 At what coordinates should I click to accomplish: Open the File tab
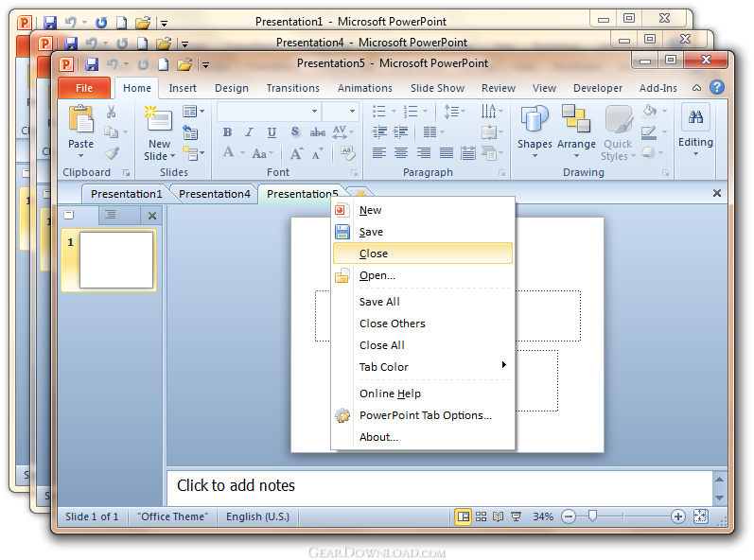84,88
